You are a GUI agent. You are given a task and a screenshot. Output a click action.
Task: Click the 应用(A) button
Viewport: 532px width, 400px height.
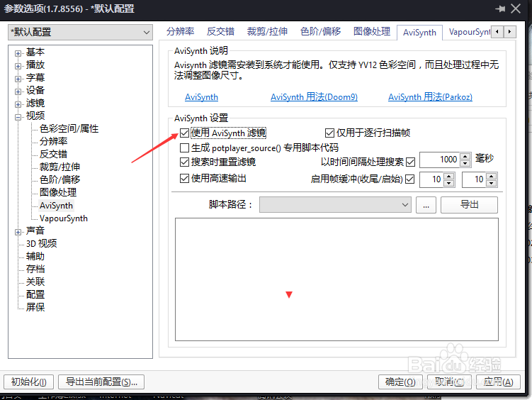(498, 382)
